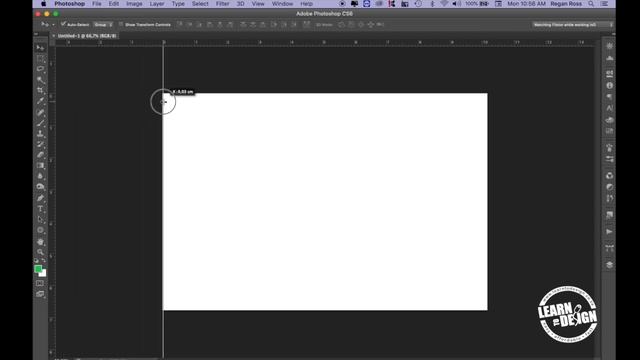Open the Auto-Select Group dropdown
Viewport: 640px width, 360px height.
click(103, 24)
